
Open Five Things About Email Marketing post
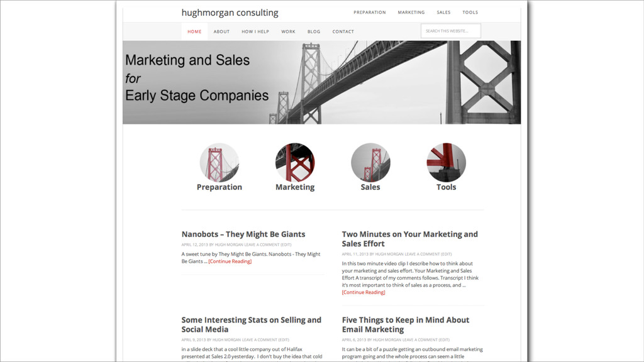coord(406,325)
